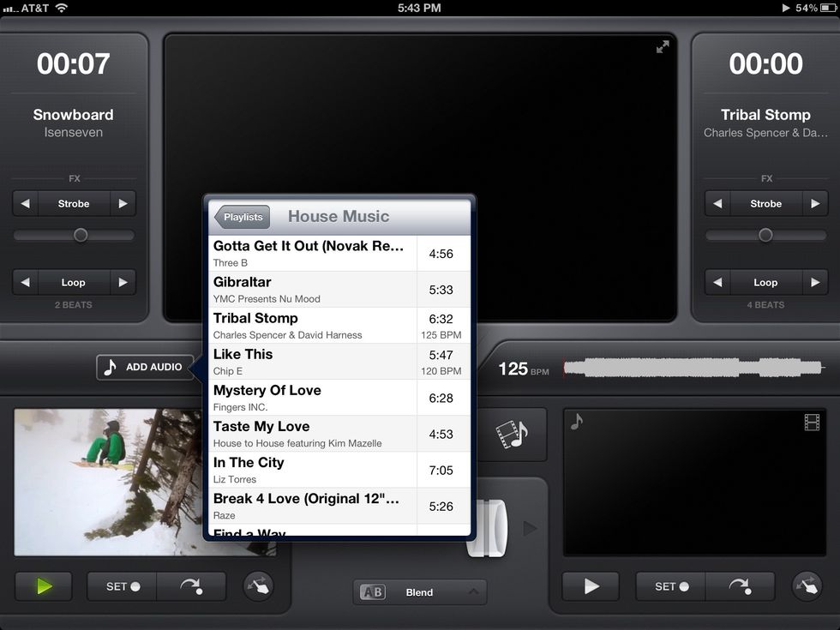This screenshot has width=840, height=630.
Task: Jump to cue point on left deck
Action: pyautogui.click(x=191, y=586)
